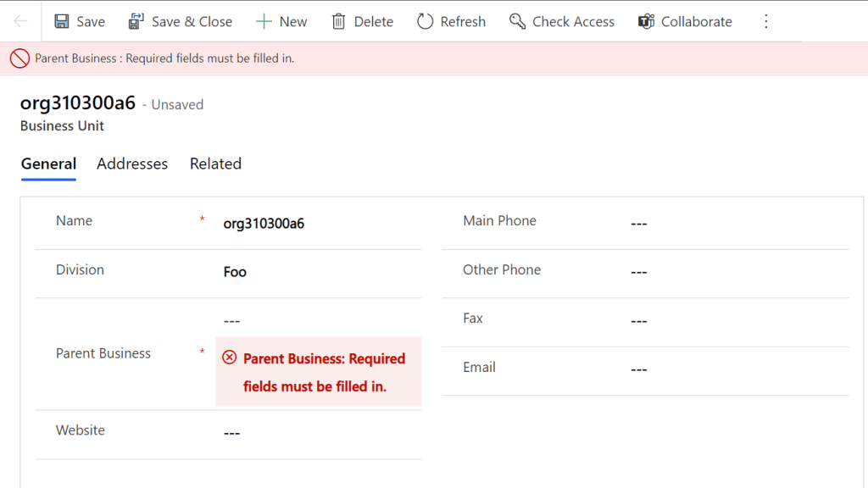Click the Name input field

pyautogui.click(x=314, y=224)
